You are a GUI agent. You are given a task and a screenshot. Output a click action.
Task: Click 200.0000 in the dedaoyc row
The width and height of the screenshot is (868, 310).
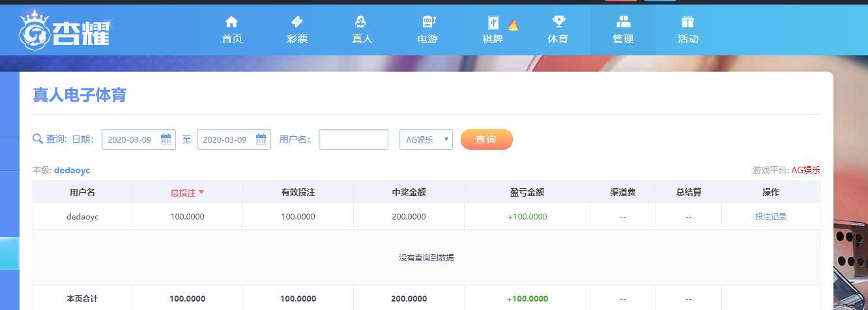[409, 216]
